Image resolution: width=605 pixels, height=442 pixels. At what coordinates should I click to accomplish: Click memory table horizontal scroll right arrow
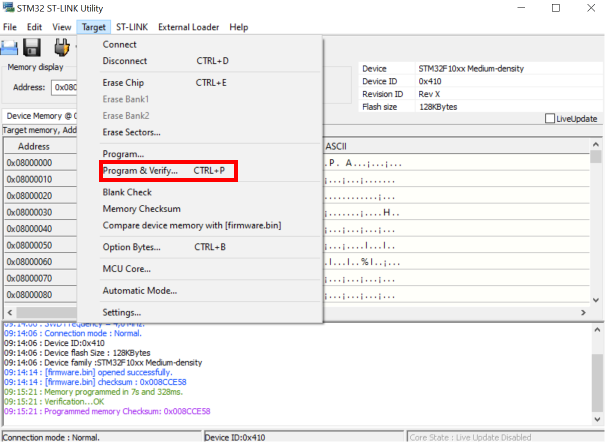[x=585, y=313]
